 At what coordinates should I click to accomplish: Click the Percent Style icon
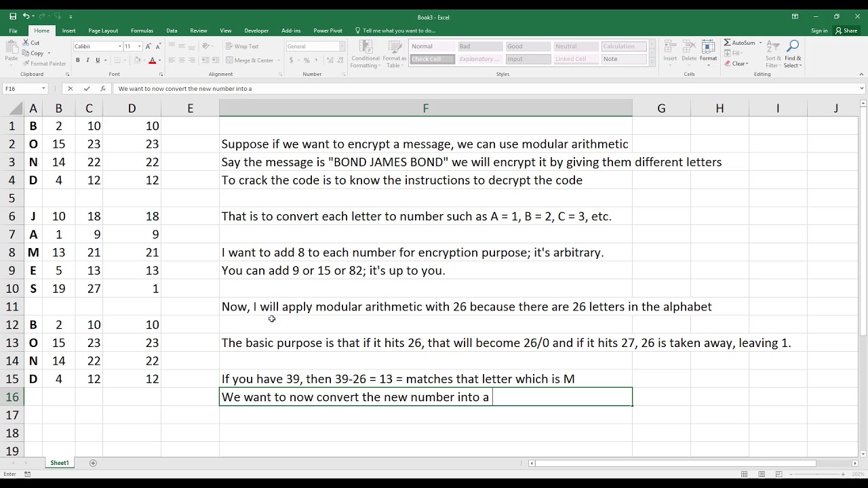(x=305, y=60)
